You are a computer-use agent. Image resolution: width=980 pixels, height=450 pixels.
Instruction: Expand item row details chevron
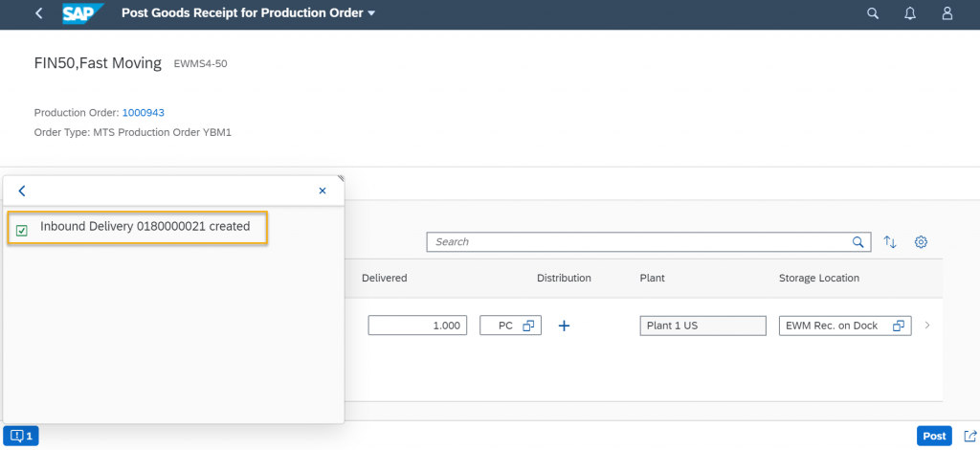[x=927, y=325]
